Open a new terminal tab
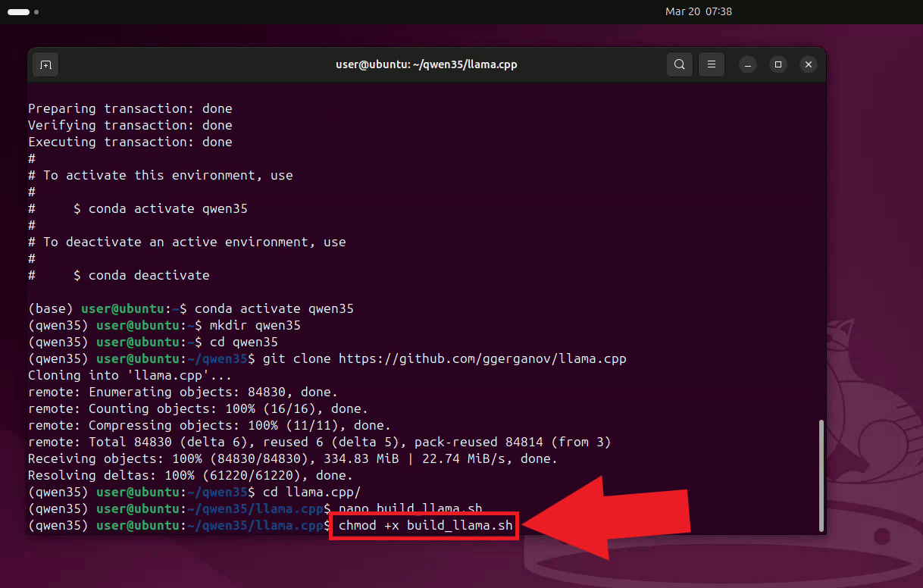The image size is (923, 588). point(45,64)
